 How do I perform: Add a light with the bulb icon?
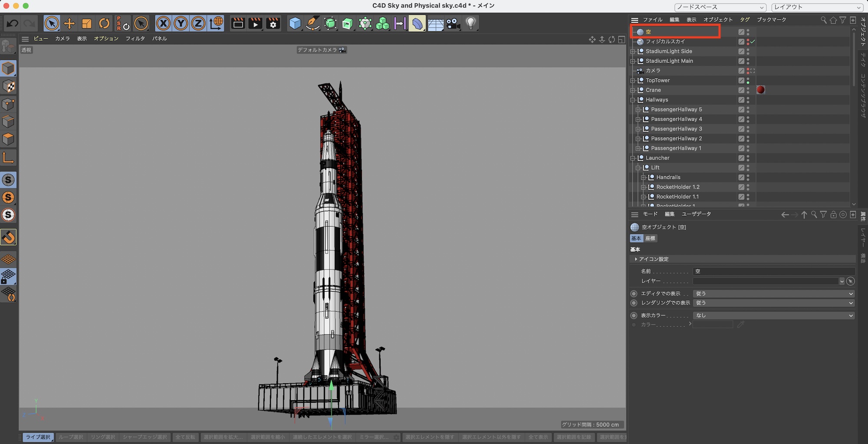(470, 23)
